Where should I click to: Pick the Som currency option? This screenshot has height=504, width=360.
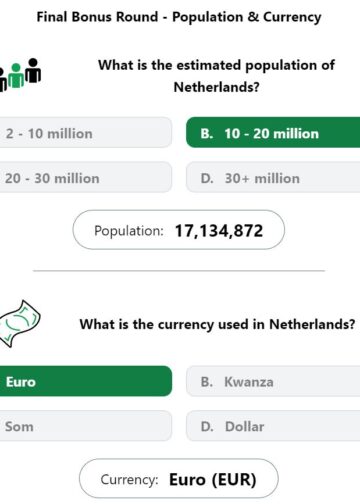(x=86, y=426)
